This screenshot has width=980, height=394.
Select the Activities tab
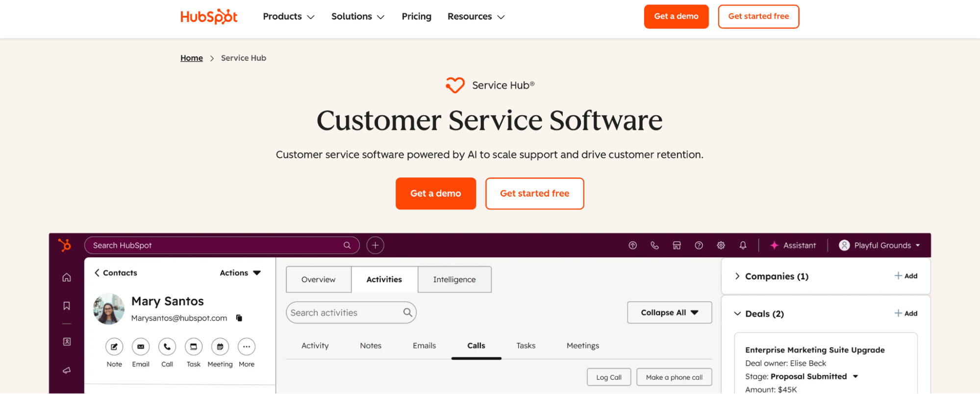point(384,279)
